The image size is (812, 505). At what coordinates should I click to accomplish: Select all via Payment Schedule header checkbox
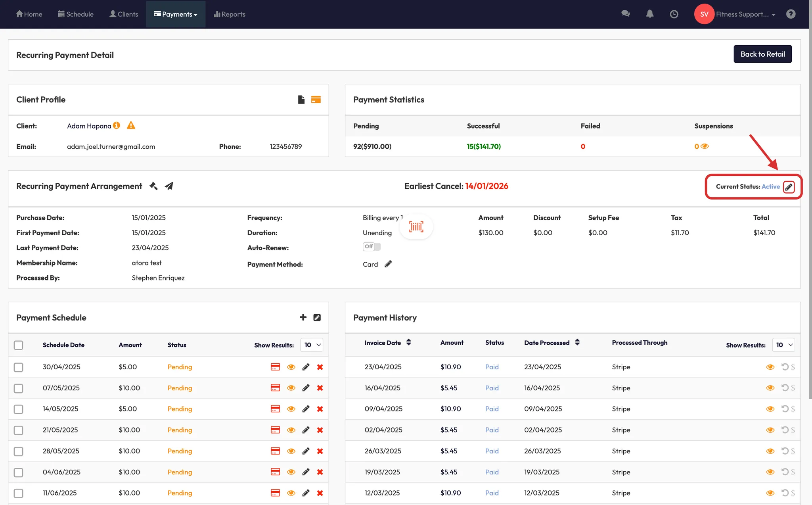point(19,345)
